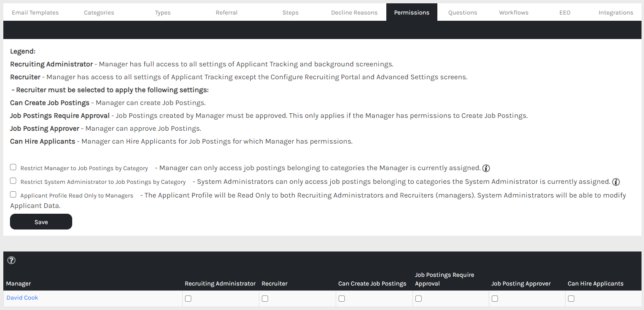Open the Decline Reasons tab
This screenshot has width=644, height=310.
click(x=354, y=12)
